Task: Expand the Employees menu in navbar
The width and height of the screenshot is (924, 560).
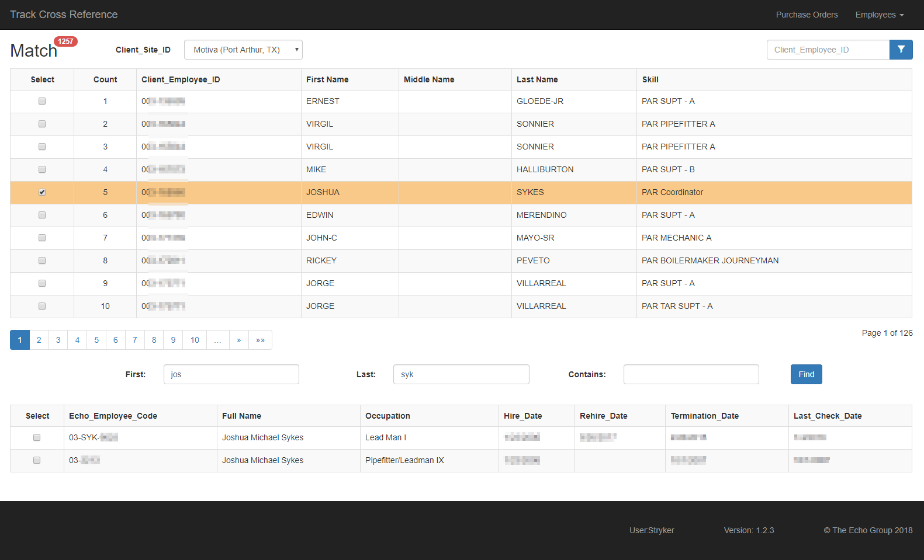Action: point(879,15)
